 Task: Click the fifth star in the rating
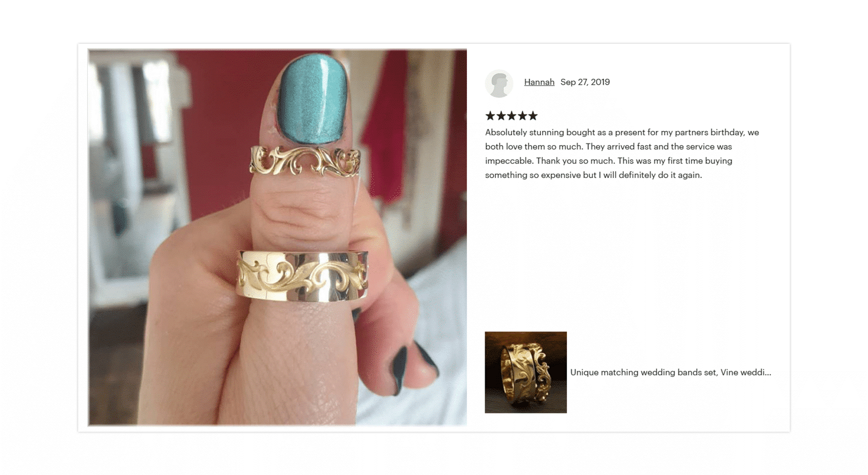[x=533, y=116]
